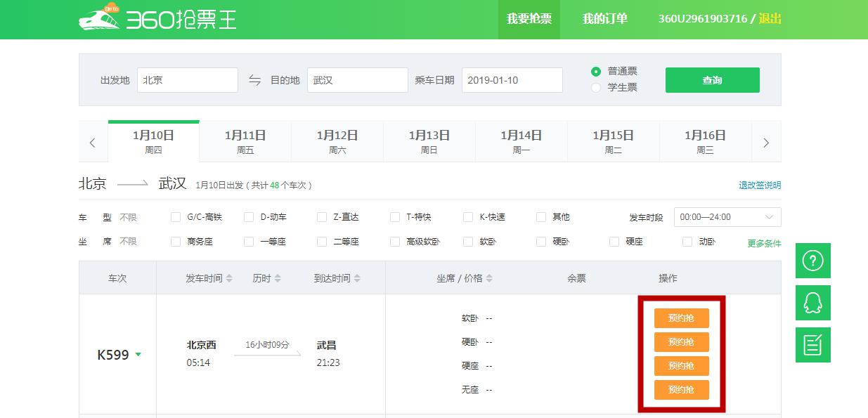This screenshot has height=418, width=868.
Task: Click the feedback notepad icon on right edge
Action: tap(812, 345)
